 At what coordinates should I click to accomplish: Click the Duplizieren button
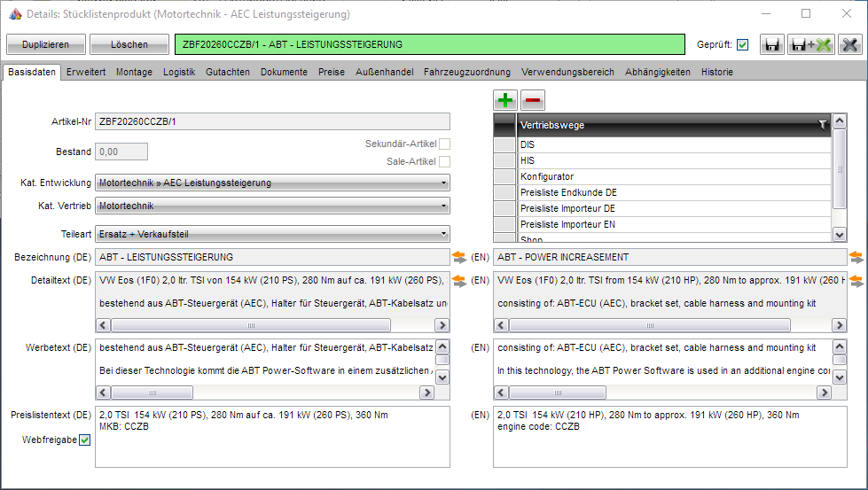(x=46, y=44)
